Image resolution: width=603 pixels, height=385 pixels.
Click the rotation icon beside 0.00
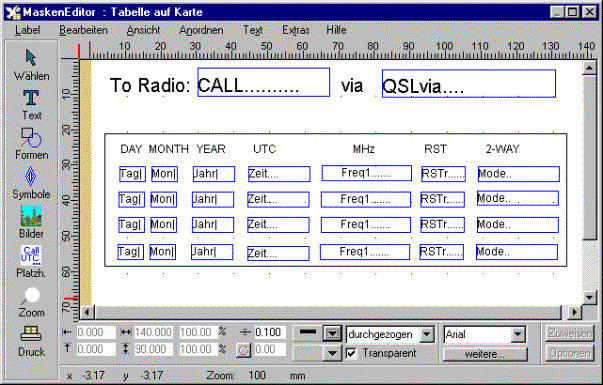click(x=243, y=350)
